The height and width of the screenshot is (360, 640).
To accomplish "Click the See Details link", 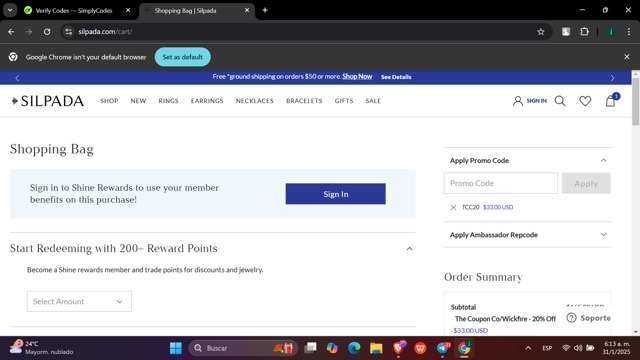I will pos(396,77).
